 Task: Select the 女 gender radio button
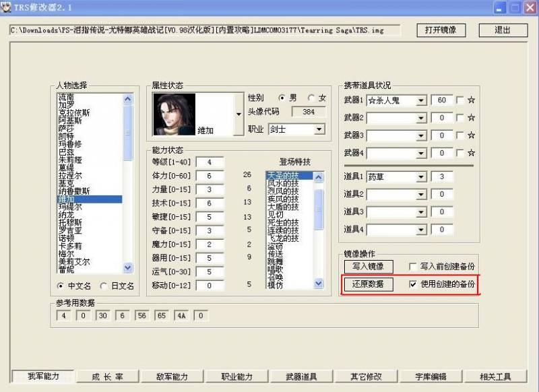(311, 98)
